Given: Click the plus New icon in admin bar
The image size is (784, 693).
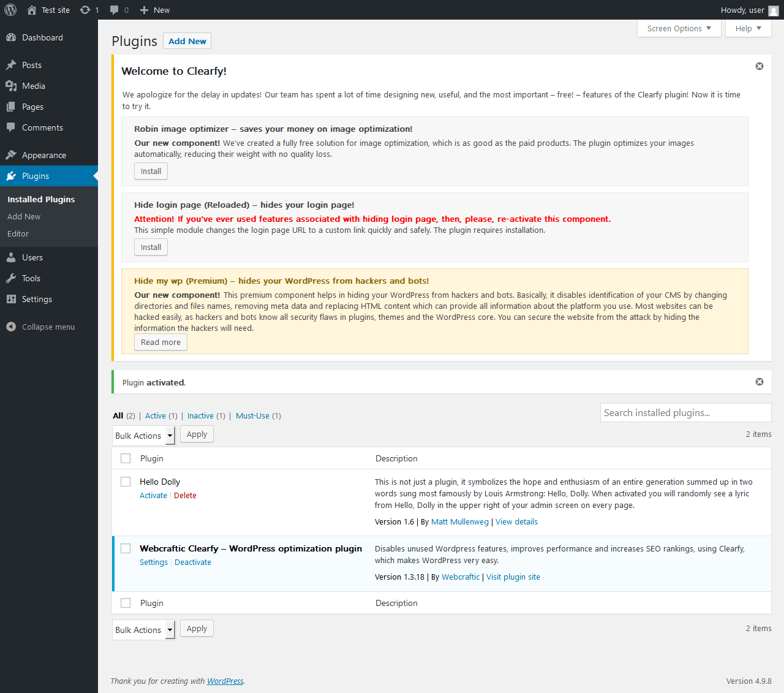Looking at the screenshot, I should 144,10.
